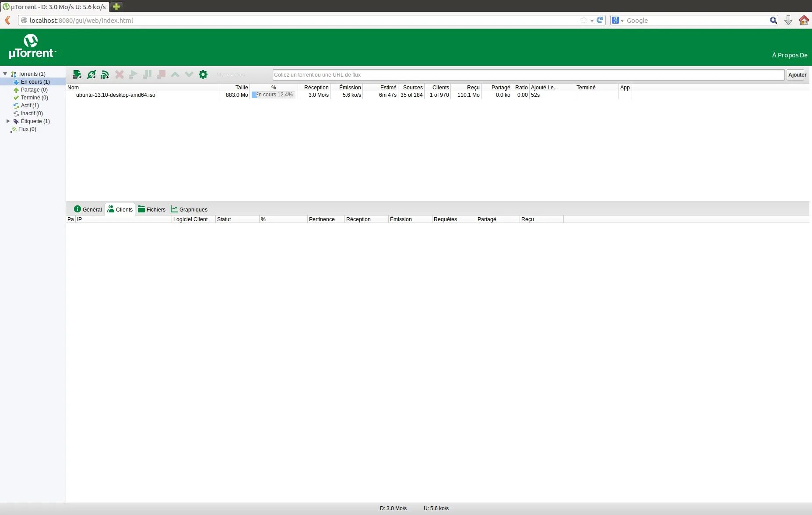Sort torrent list by Reçu column
The width and height of the screenshot is (812, 515).
coord(466,88)
